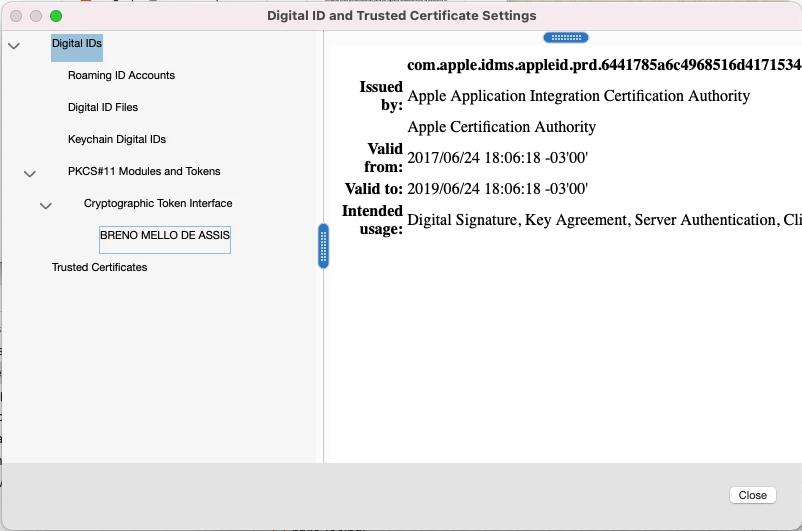The image size is (802, 531).
Task: Open Roaming ID Accounts
Action: pos(121,75)
